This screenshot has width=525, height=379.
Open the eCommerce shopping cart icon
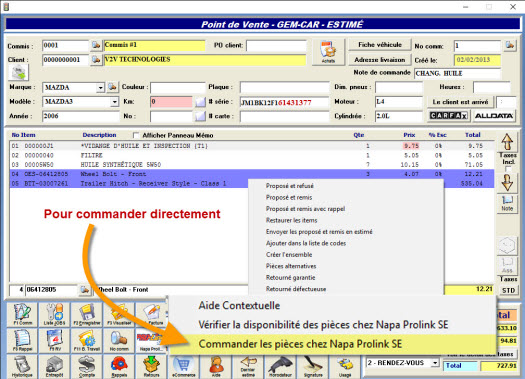pos(183,367)
